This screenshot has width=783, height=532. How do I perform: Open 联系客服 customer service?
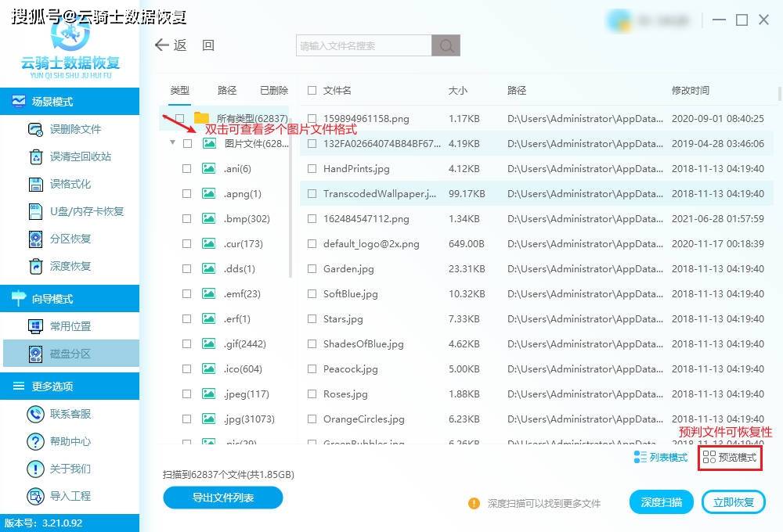click(x=36, y=414)
